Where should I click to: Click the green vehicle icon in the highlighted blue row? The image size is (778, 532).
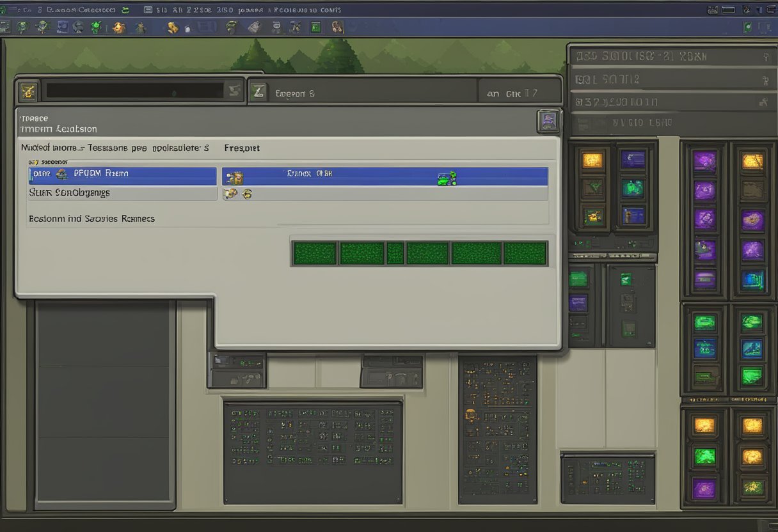click(x=447, y=178)
